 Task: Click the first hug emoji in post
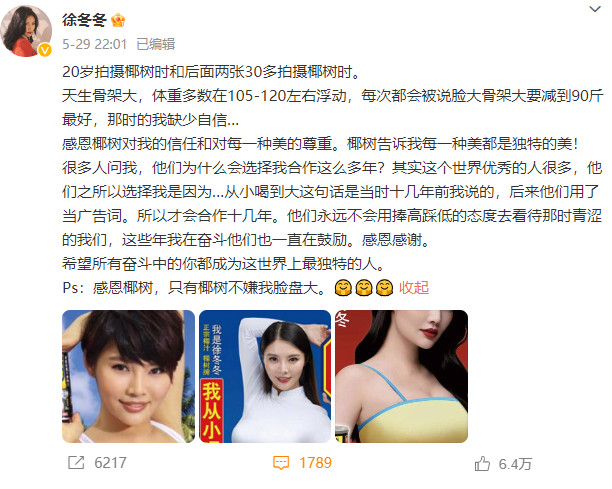(x=343, y=288)
